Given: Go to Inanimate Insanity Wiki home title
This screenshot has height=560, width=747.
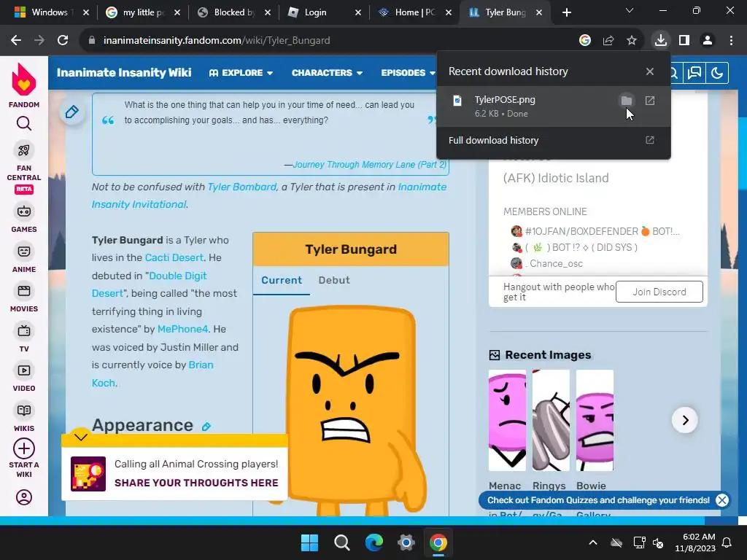Looking at the screenshot, I should (124, 72).
